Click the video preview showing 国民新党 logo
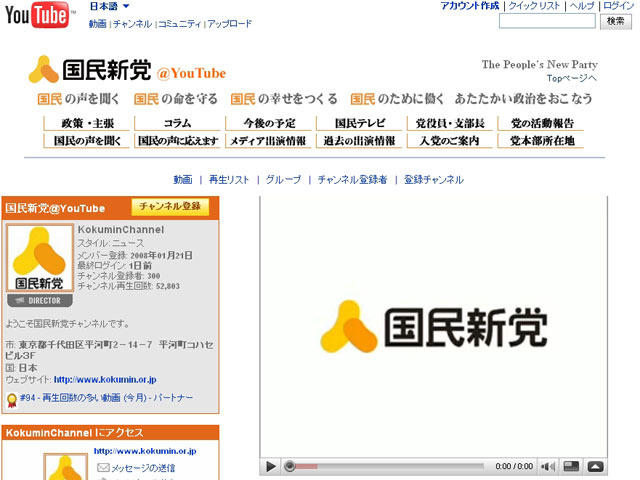The height and width of the screenshot is (480, 640). 433,327
